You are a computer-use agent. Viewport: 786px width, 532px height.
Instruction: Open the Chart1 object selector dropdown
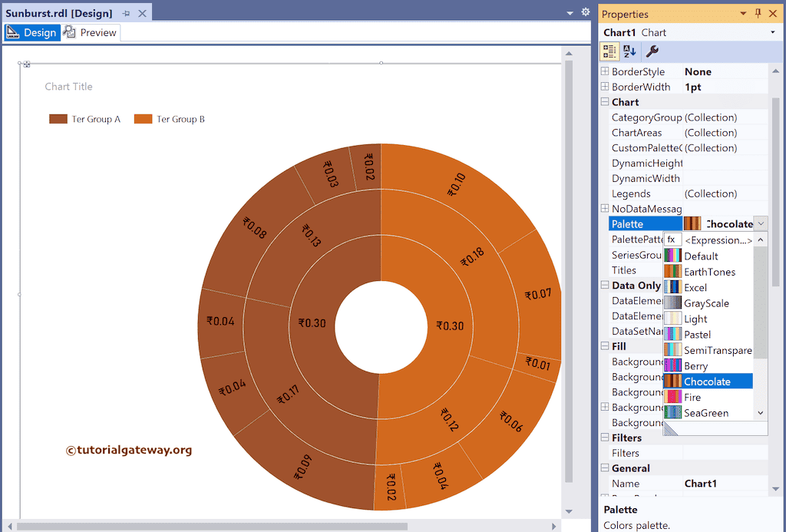pyautogui.click(x=772, y=33)
